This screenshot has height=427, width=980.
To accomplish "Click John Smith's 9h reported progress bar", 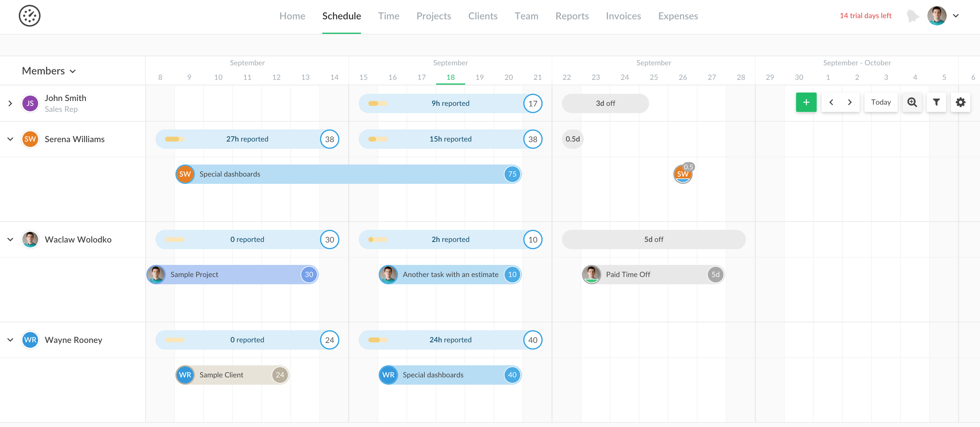I will 450,103.
